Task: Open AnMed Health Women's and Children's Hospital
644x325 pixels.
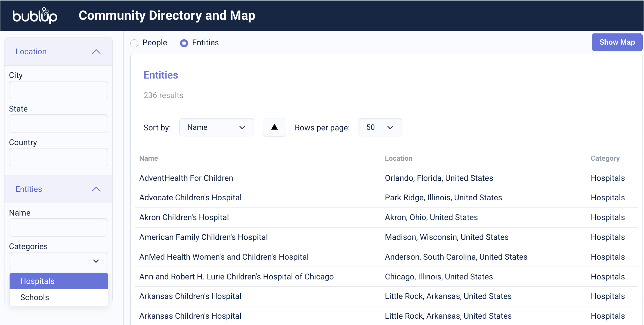Action: point(224,257)
